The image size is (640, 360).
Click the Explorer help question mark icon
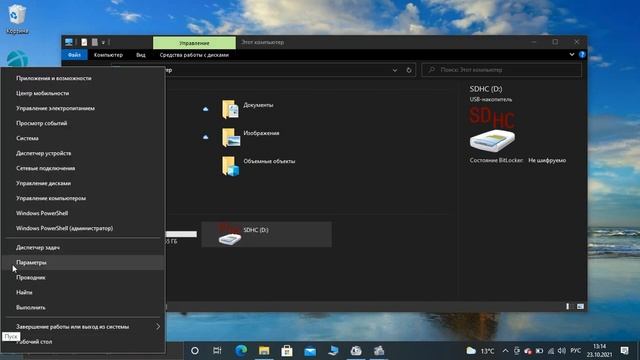(582, 55)
